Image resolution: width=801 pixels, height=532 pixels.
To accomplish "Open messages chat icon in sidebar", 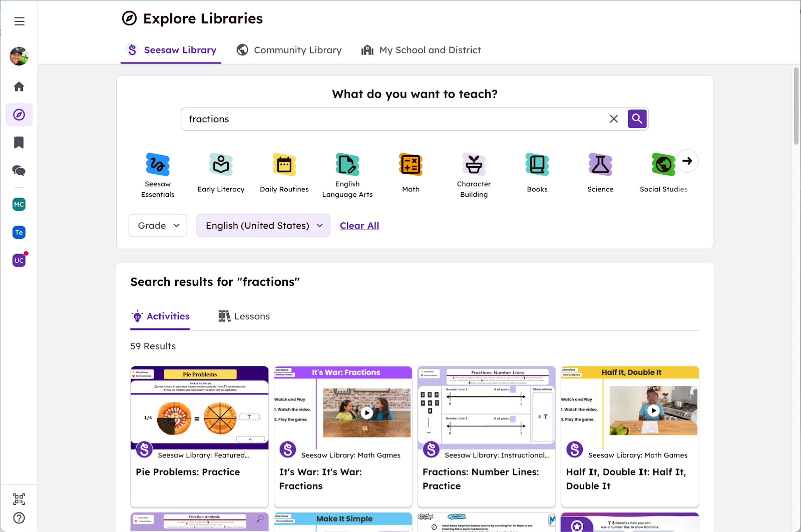I will 19,171.
